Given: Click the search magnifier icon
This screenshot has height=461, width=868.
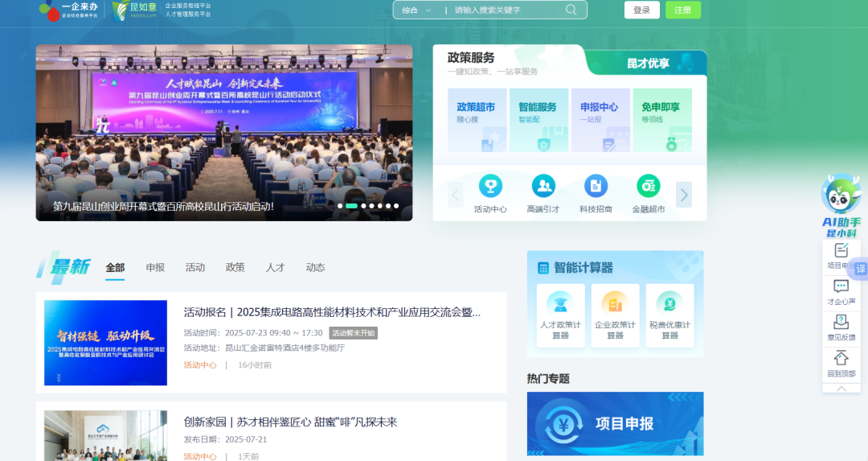Looking at the screenshot, I should point(571,10).
